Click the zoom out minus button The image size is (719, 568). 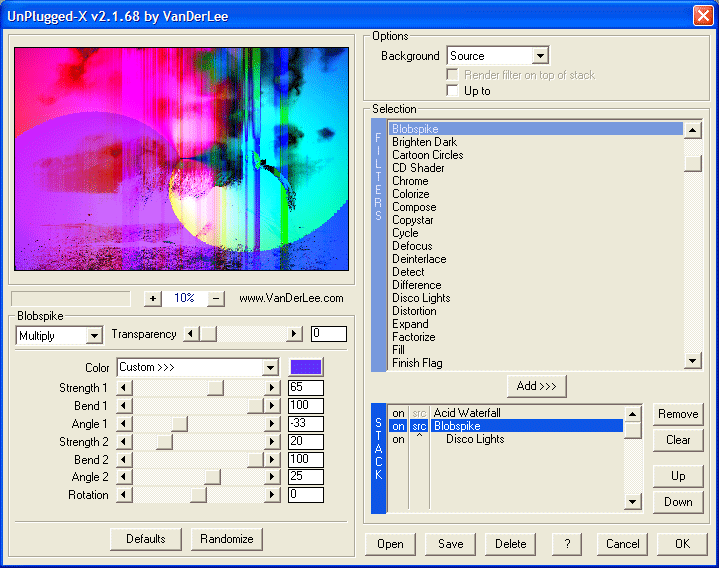[217, 298]
